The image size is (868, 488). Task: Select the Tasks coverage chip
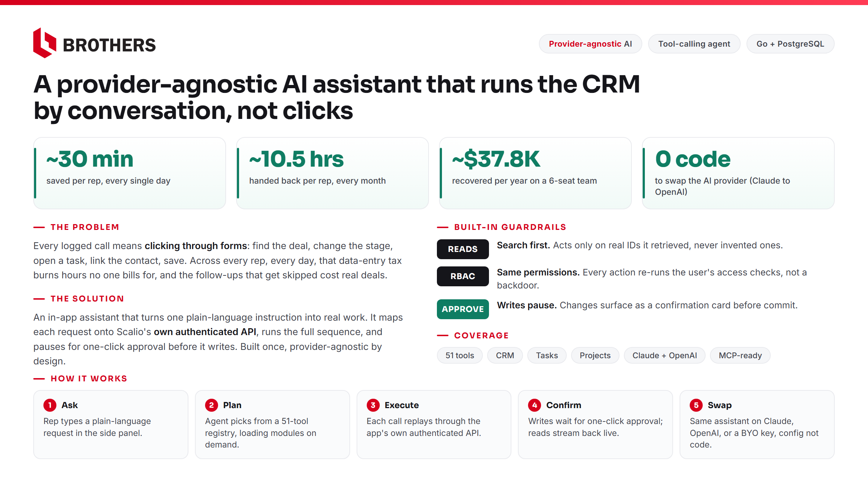point(547,355)
